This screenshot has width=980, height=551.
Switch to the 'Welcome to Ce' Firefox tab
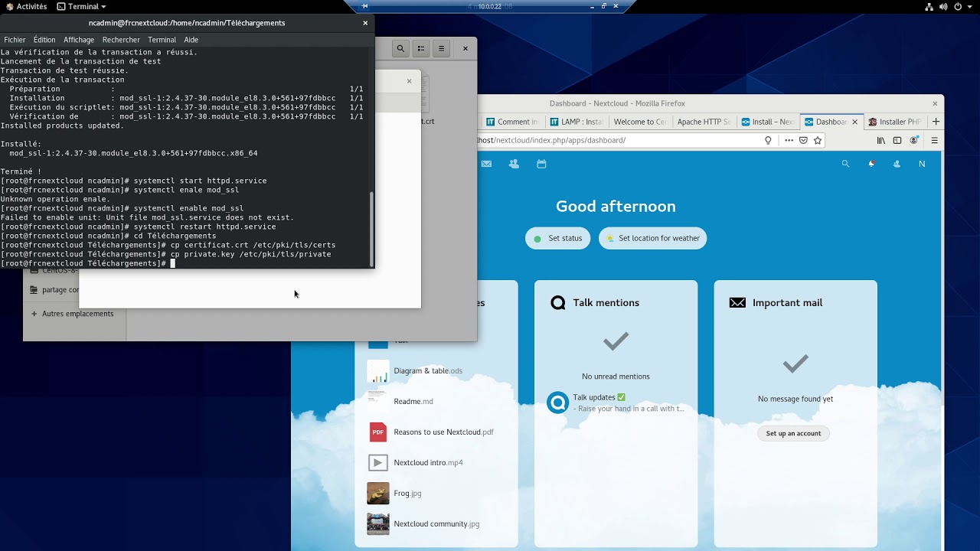pyautogui.click(x=639, y=122)
